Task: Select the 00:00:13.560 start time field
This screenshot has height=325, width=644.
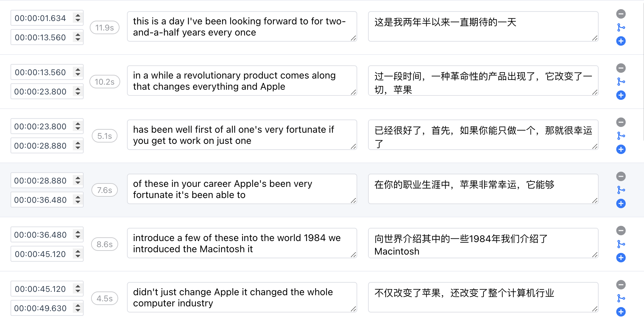Action: coord(42,72)
